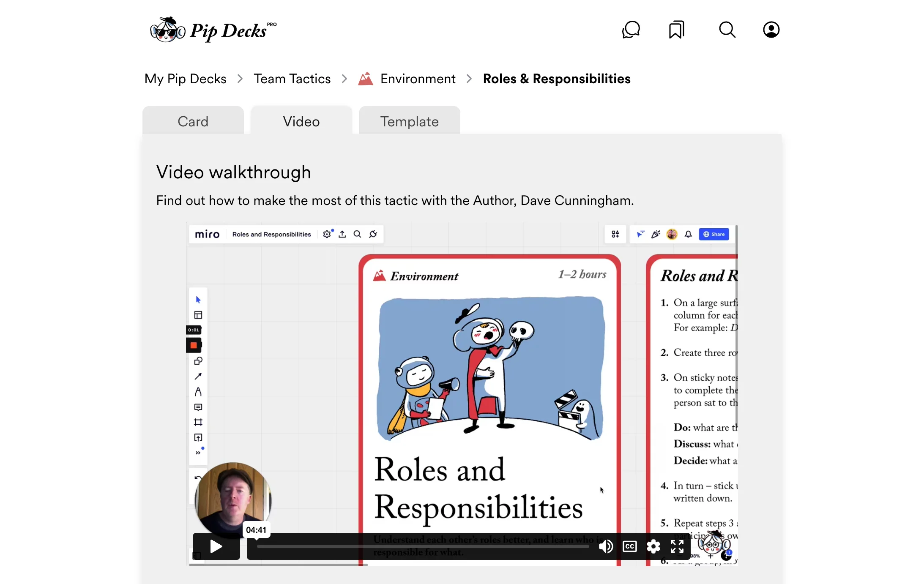This screenshot has height=584, width=924.
Task: Switch to the Template tab
Action: pos(410,121)
